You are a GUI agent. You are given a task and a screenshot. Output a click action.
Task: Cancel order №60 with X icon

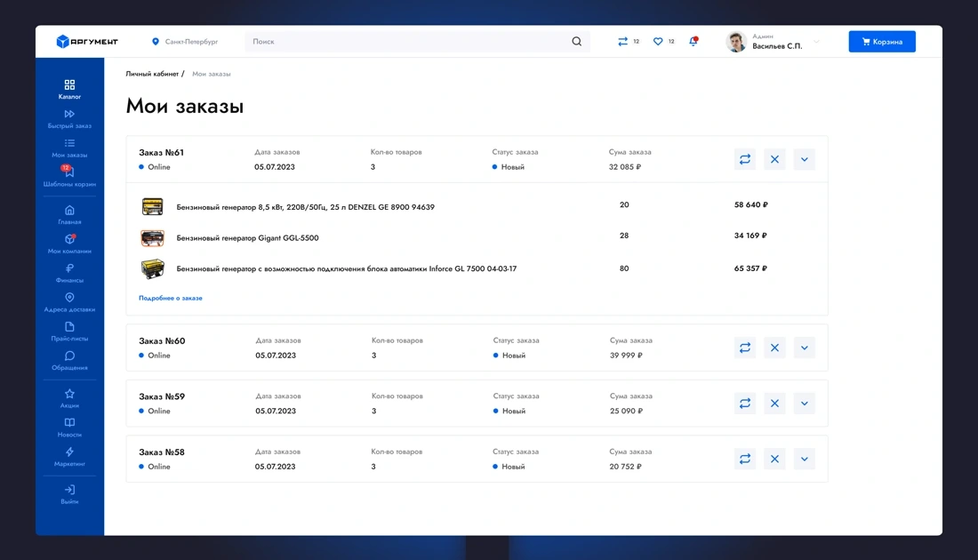[774, 348]
